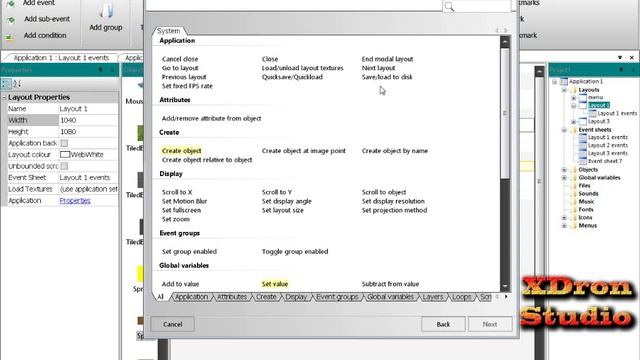Expand the Global variables folder node
This screenshot has width=640, height=360.
coord(564,178)
